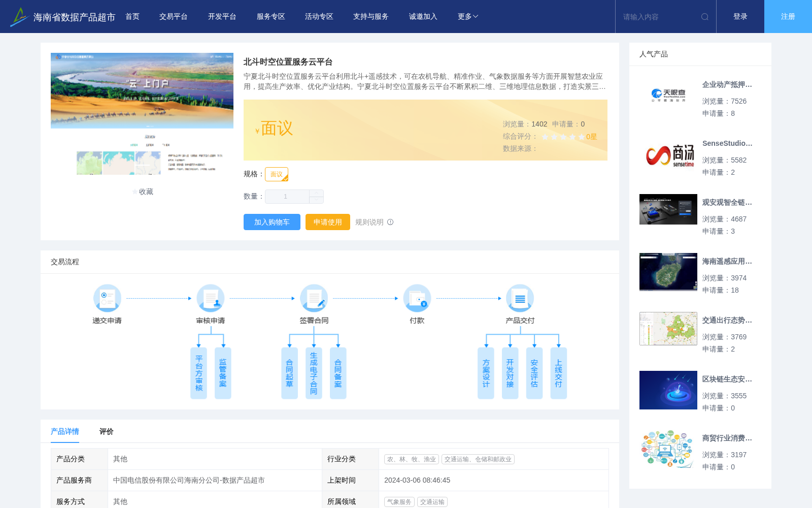Go to 首页 in the top navigation

coord(132,17)
